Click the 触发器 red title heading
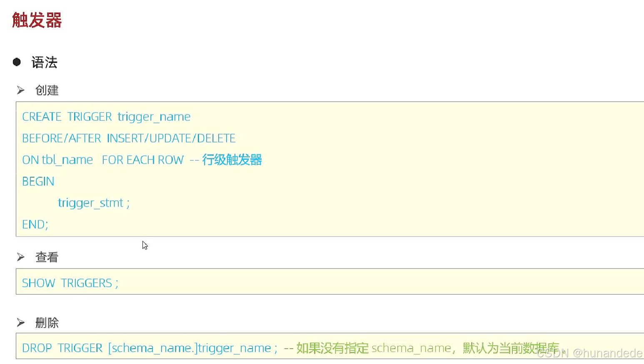This screenshot has height=364, width=644. coord(37,20)
